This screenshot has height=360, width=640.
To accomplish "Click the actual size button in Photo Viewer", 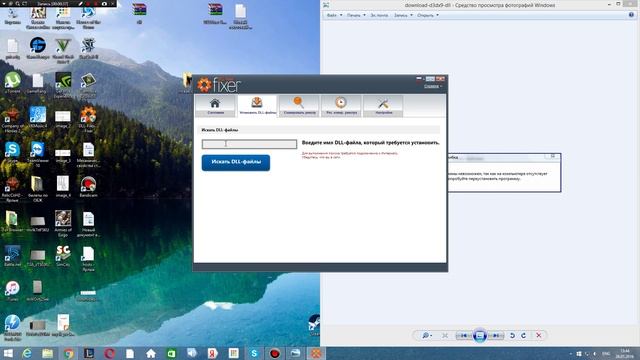I will coord(445,336).
